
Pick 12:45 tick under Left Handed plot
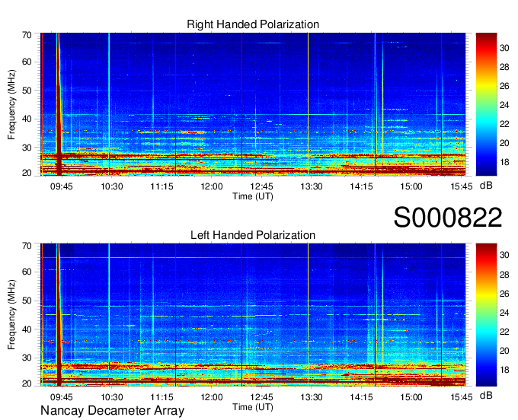click(261, 397)
